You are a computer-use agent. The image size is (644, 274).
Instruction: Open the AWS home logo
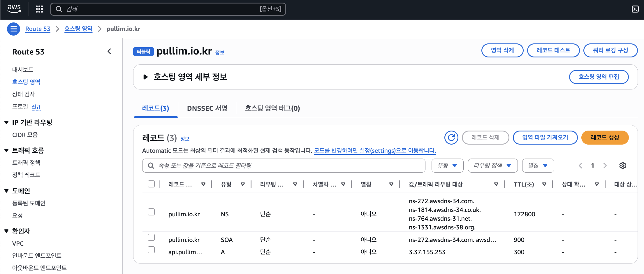click(14, 9)
